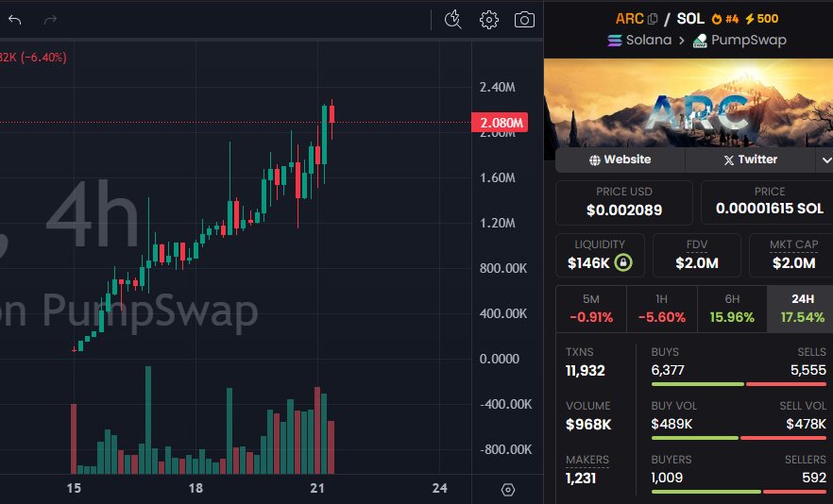Expand more social links chevron
The width and height of the screenshot is (833, 504).
pos(827,160)
